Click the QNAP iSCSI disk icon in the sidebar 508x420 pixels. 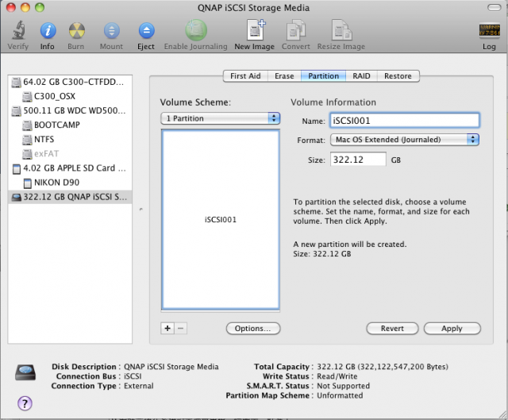[x=16, y=197]
